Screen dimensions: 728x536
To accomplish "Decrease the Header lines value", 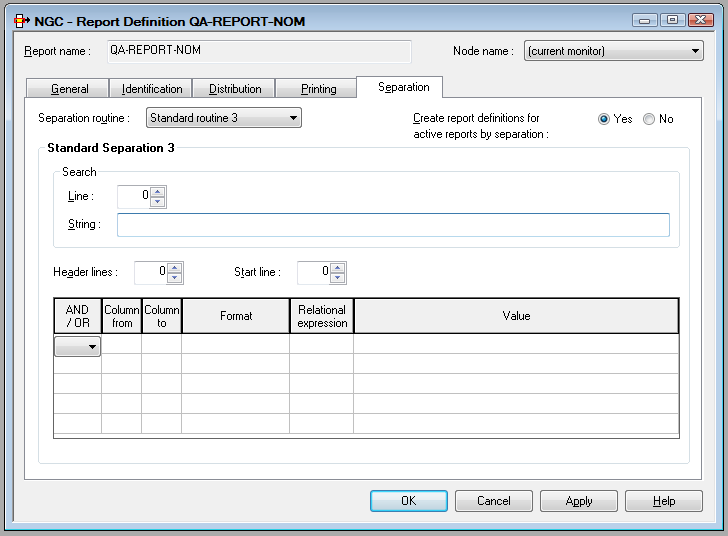I will coord(175,278).
